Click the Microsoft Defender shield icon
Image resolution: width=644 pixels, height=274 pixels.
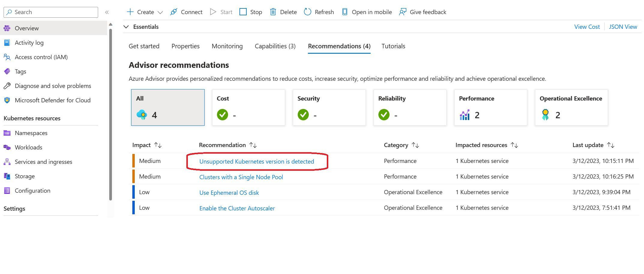7,100
